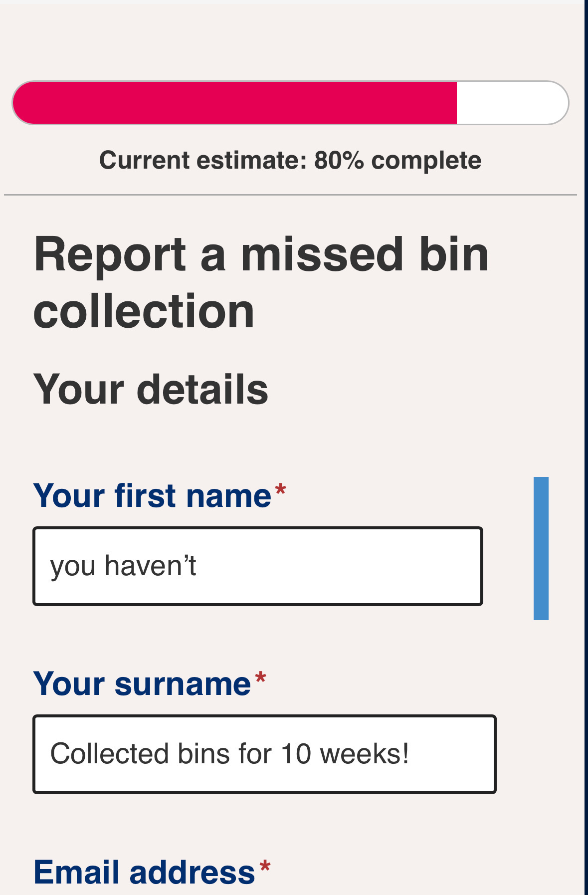Click the word 'haven't' in first name box
Screen dimensions: 588x895
150,566
